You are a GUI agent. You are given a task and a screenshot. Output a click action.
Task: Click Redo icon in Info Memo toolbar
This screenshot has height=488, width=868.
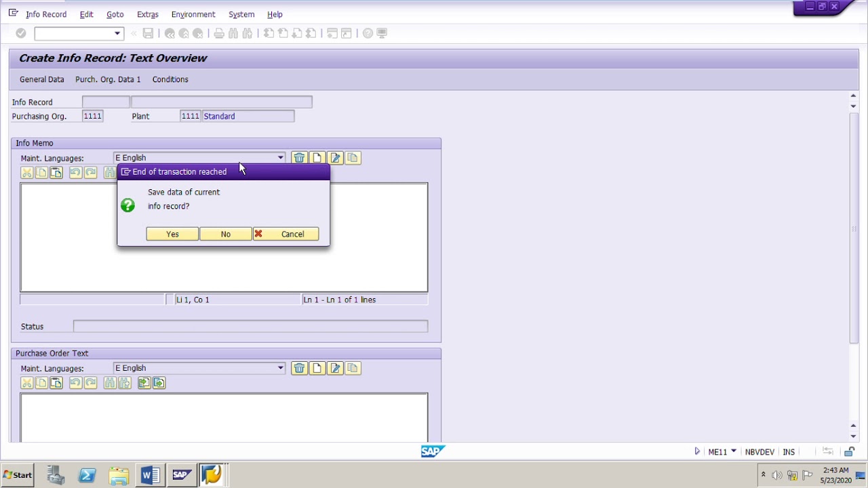tap(90, 173)
